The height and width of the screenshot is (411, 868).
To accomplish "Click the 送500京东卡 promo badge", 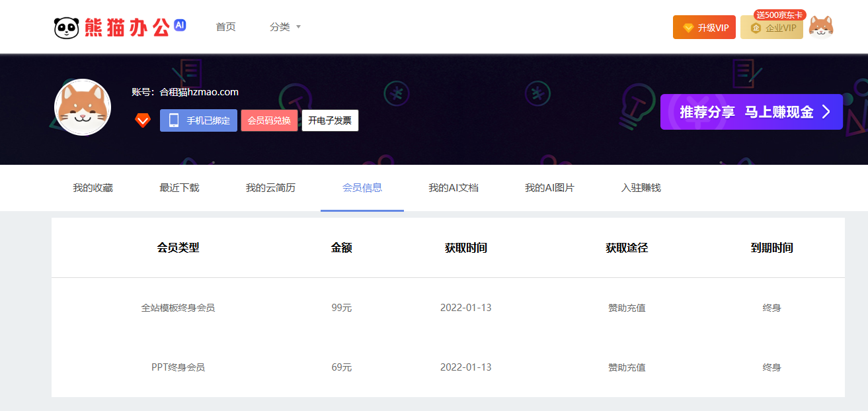I will (x=780, y=15).
